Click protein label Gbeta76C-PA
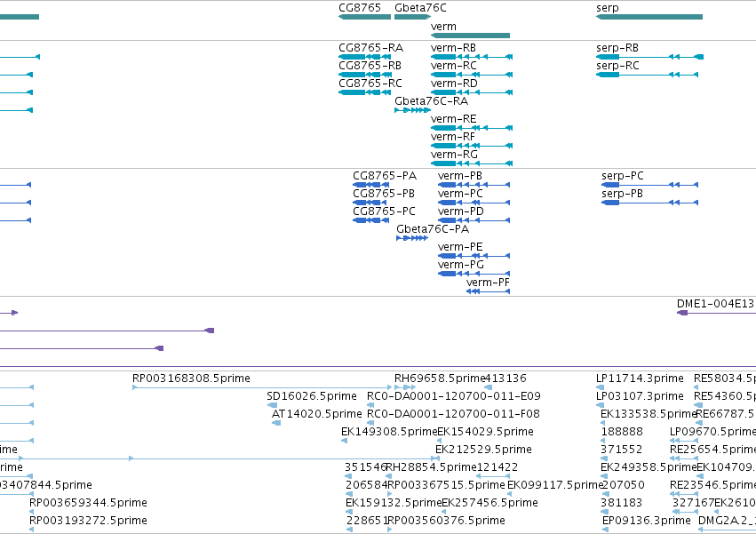This screenshot has height=534, width=756. click(x=433, y=229)
